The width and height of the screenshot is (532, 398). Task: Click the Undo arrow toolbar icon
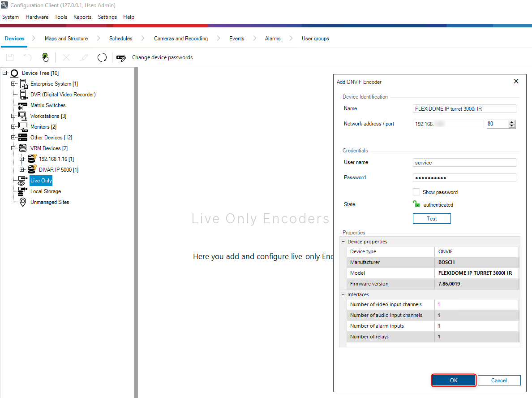(28, 57)
